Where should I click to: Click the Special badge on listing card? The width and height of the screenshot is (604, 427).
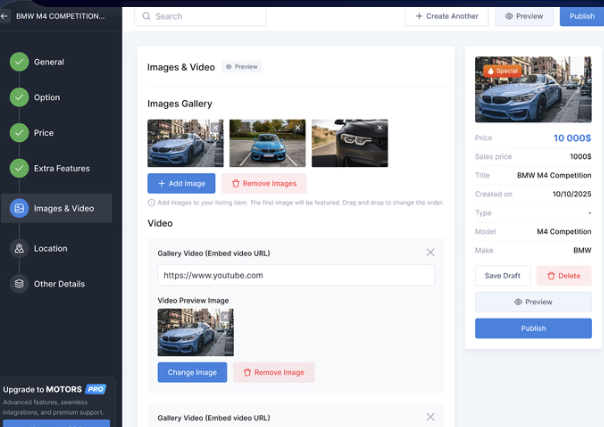click(x=503, y=71)
